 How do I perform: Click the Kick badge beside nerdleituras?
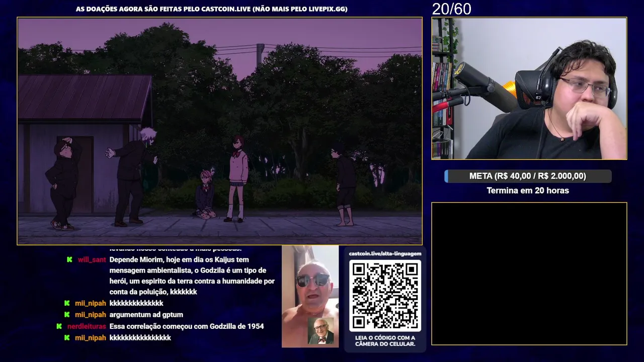pos(59,326)
